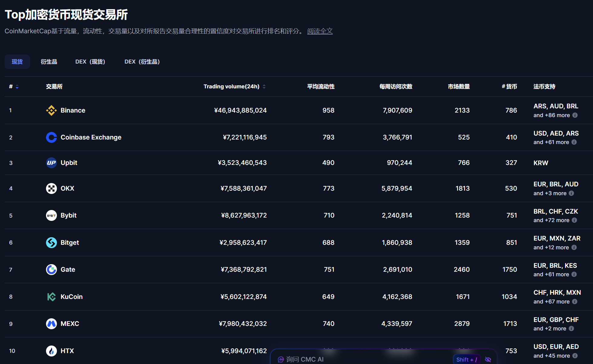
Task: Open the Bybit exchange page
Action: pos(69,215)
